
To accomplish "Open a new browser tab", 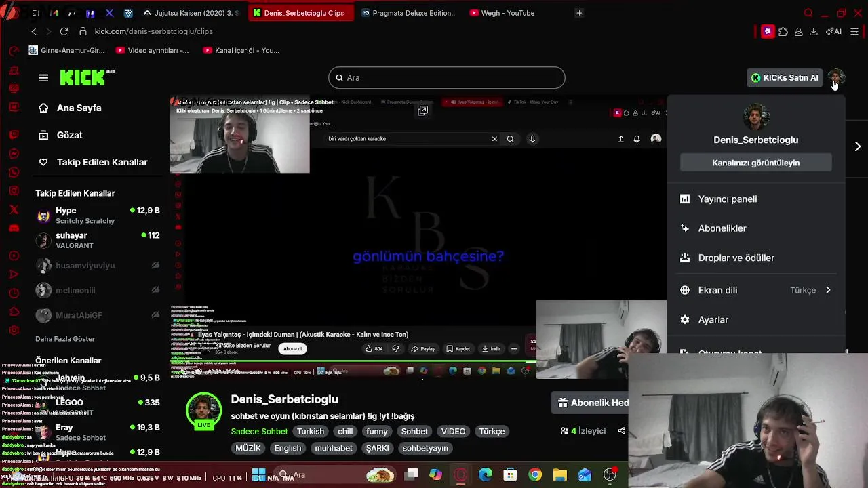I will (x=579, y=13).
